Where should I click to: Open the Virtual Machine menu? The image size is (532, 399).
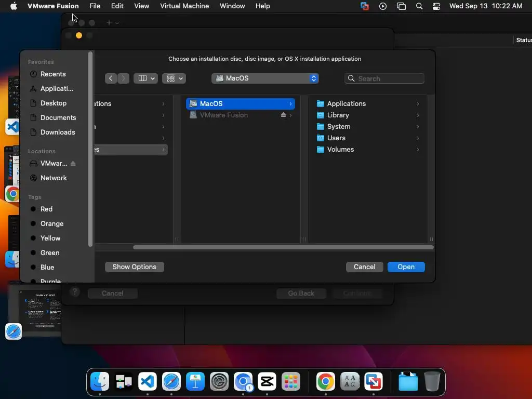184,6
